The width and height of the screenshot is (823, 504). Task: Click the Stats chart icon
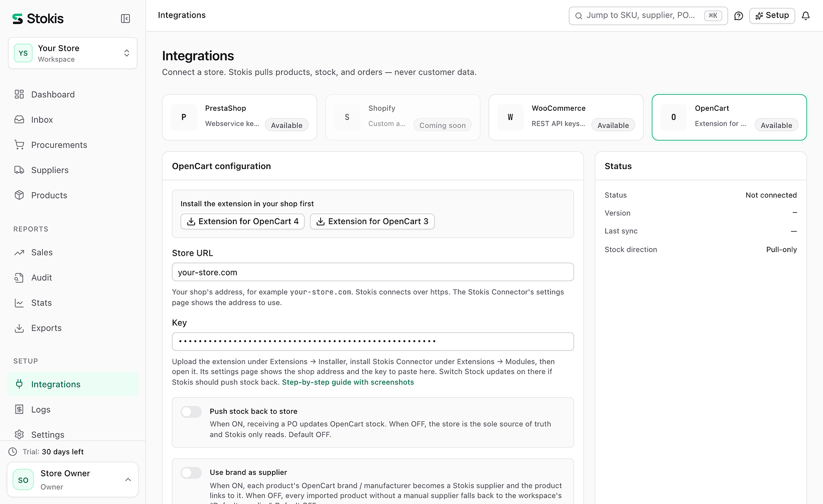pyautogui.click(x=19, y=303)
